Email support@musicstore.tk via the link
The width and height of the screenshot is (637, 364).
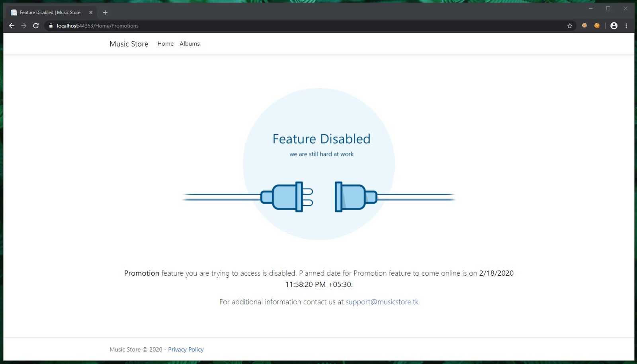tap(381, 302)
